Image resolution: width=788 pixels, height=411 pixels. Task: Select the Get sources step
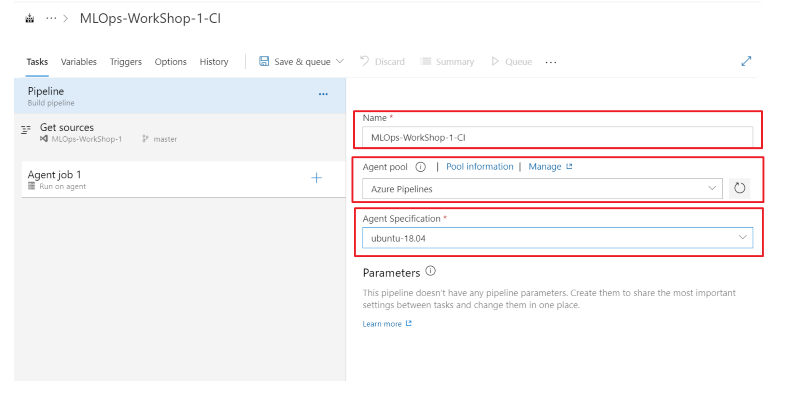(x=180, y=133)
